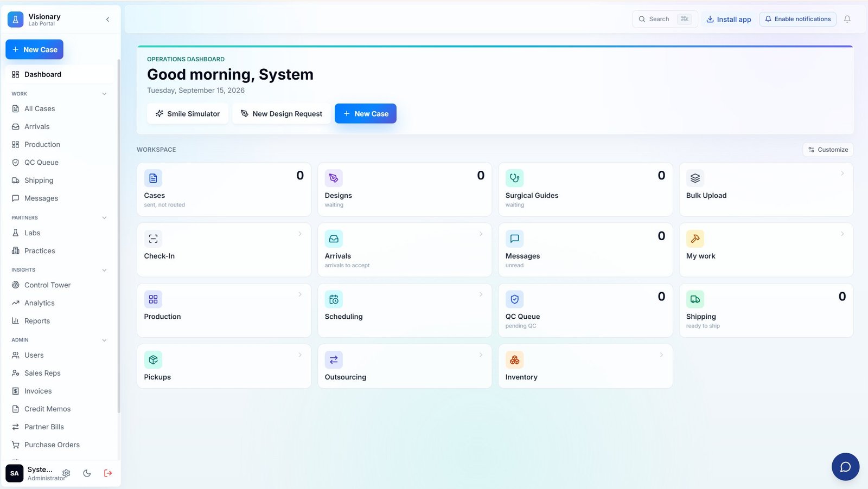The height and width of the screenshot is (489, 868).
Task: Click the SA user avatar
Action: point(15,473)
